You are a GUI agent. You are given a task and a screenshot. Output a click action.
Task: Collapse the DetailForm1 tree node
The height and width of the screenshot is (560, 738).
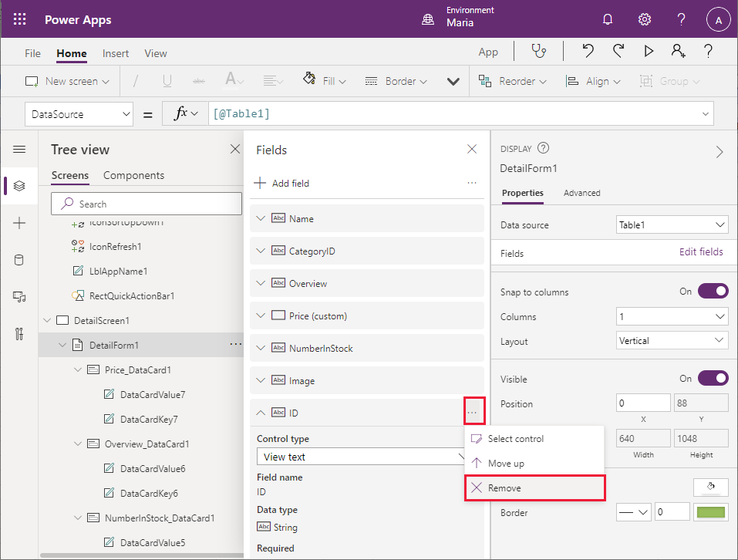(63, 346)
